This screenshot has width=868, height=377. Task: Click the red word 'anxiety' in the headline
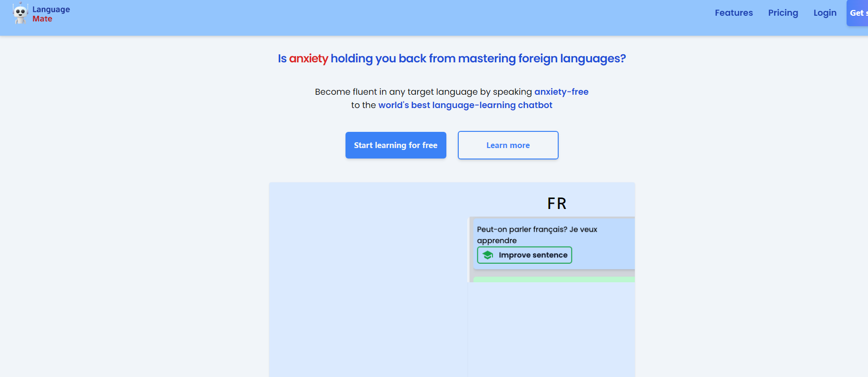[308, 59]
